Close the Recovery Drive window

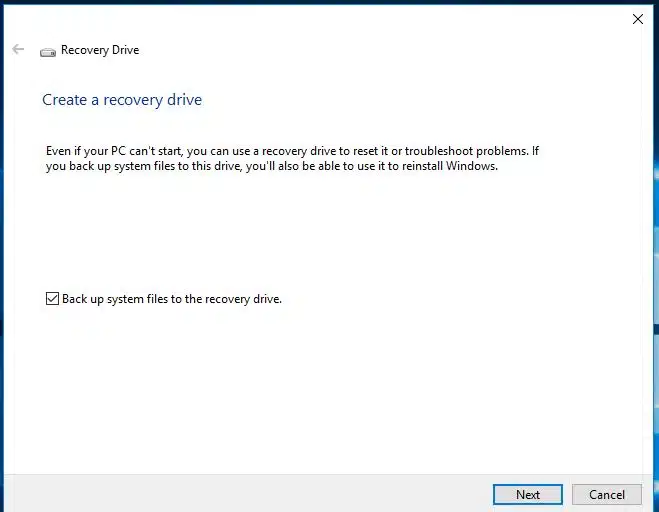point(638,19)
